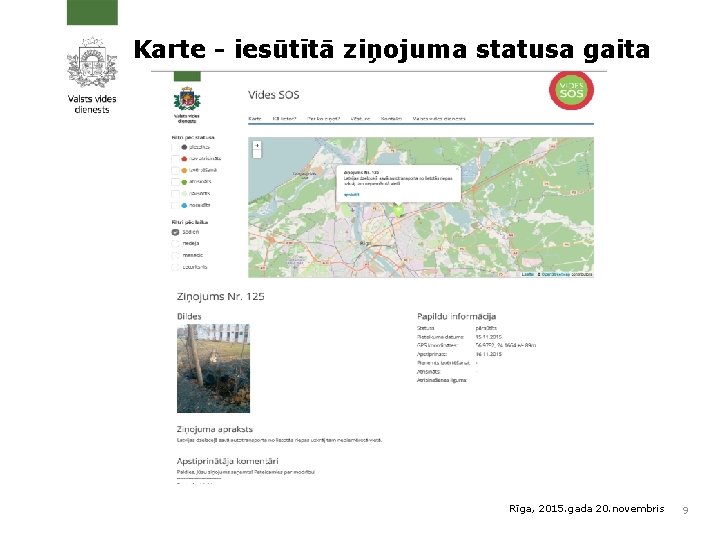Toggle the dark grey status filter checkbox
Screen dimensions: 720x540
175,147
